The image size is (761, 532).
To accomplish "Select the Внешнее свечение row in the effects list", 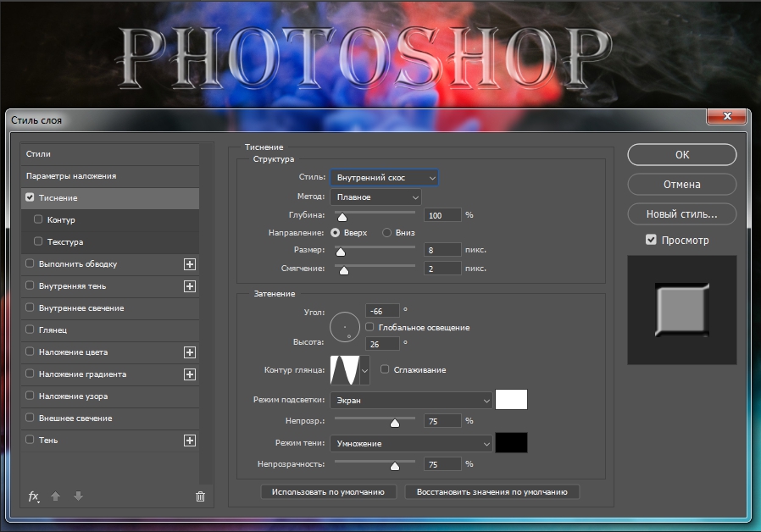I will pyautogui.click(x=110, y=418).
